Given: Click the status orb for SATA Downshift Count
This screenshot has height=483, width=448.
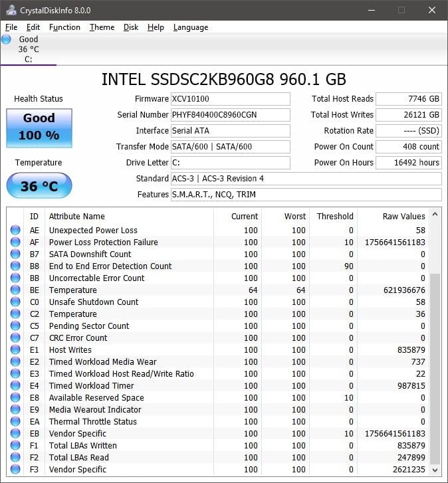Looking at the screenshot, I should click(x=15, y=254).
